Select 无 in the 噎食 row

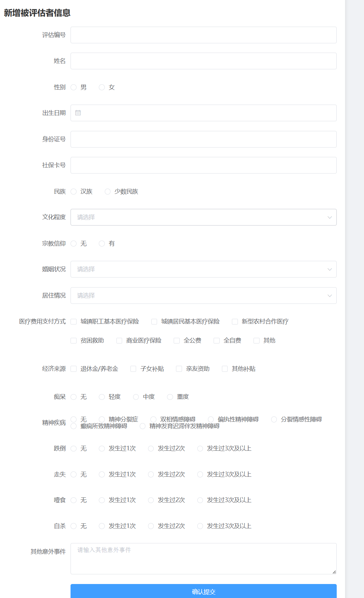[x=74, y=500]
